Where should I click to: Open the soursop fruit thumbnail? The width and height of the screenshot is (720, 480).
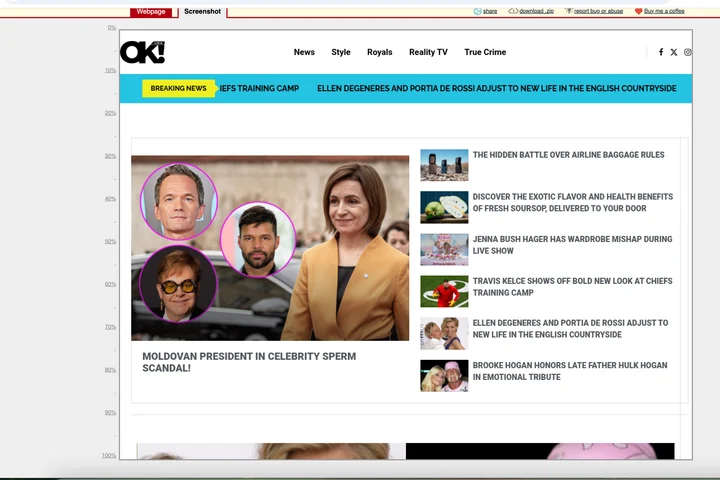click(444, 207)
